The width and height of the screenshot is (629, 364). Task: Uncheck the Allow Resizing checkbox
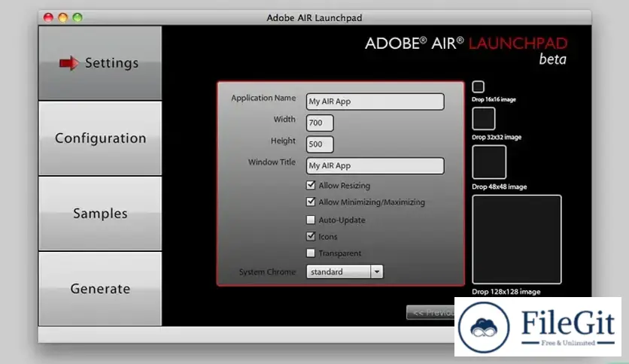[311, 185]
